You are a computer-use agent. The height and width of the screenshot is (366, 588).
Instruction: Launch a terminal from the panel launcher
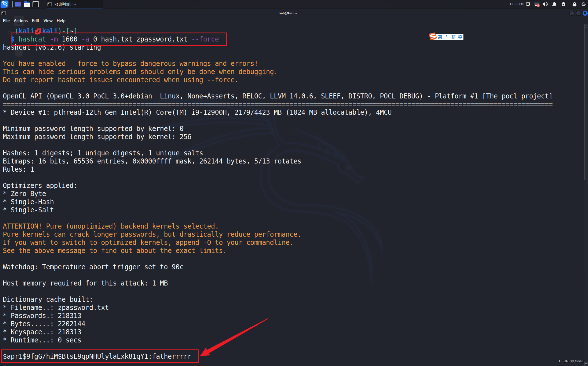pyautogui.click(x=36, y=4)
